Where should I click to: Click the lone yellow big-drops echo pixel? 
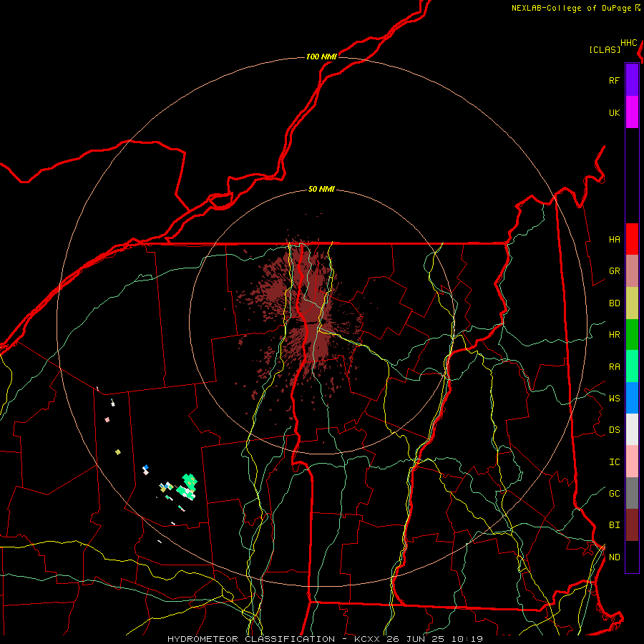coord(118,452)
